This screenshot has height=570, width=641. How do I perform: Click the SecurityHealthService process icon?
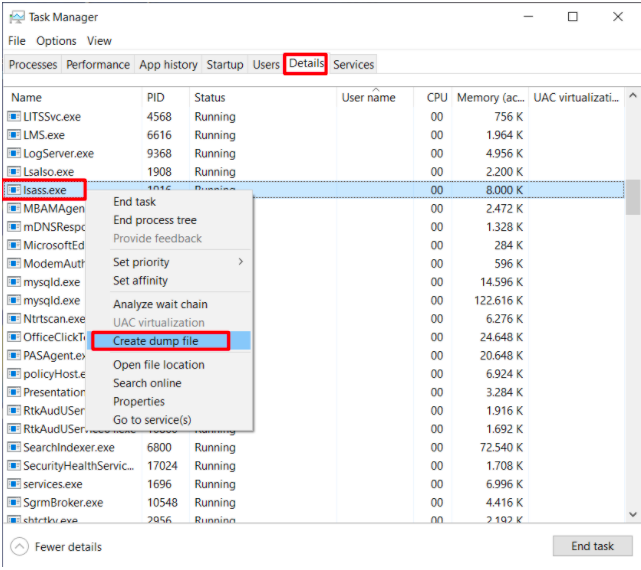[14, 466]
